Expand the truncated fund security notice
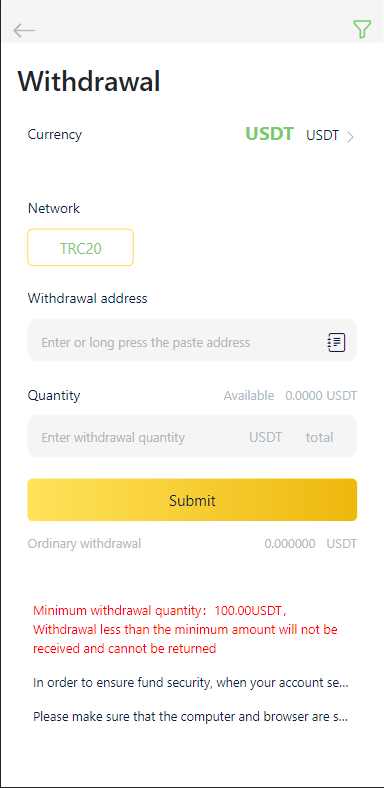 click(190, 683)
